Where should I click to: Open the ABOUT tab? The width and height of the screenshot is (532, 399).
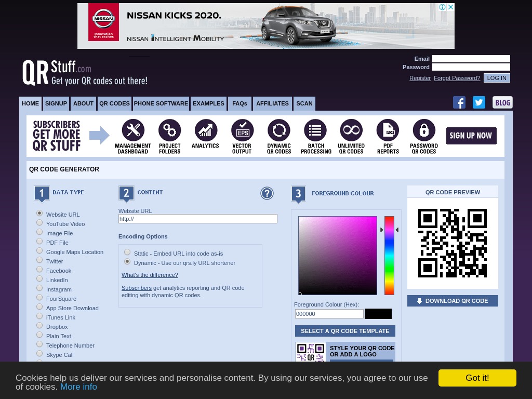click(83, 103)
